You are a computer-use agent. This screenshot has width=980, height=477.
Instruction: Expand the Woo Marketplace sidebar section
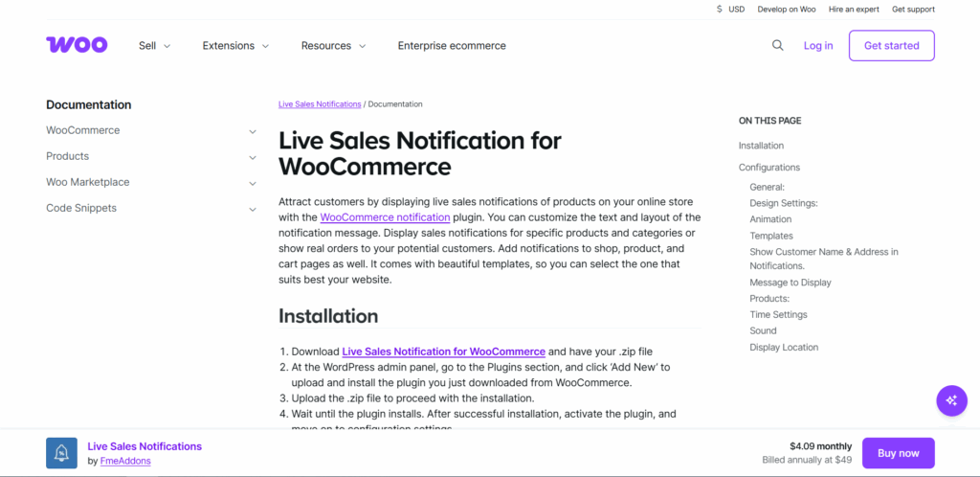click(x=252, y=183)
